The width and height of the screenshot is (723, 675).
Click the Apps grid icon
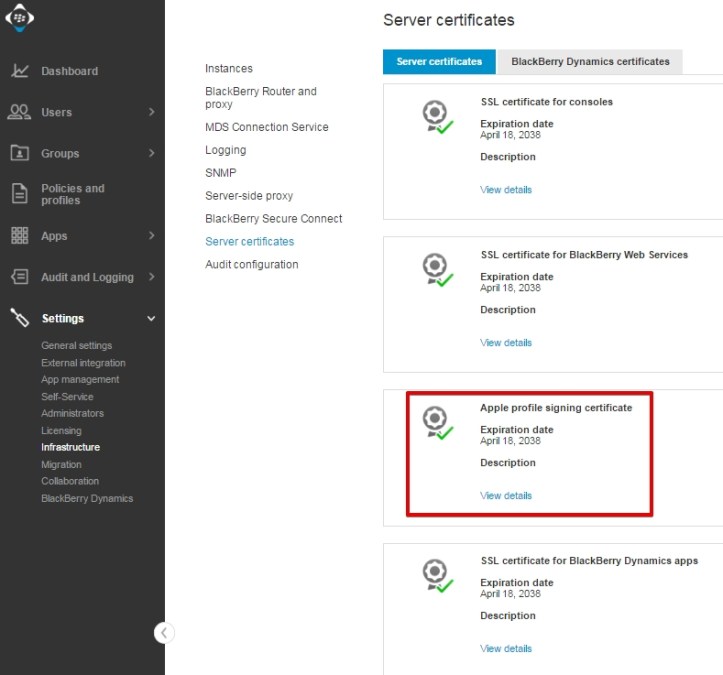click(20, 236)
